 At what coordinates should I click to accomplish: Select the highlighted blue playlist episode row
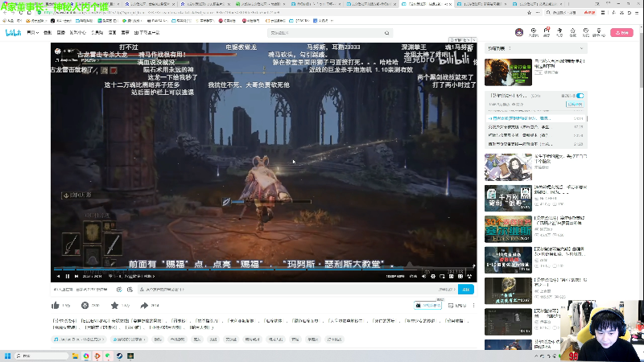click(535, 118)
